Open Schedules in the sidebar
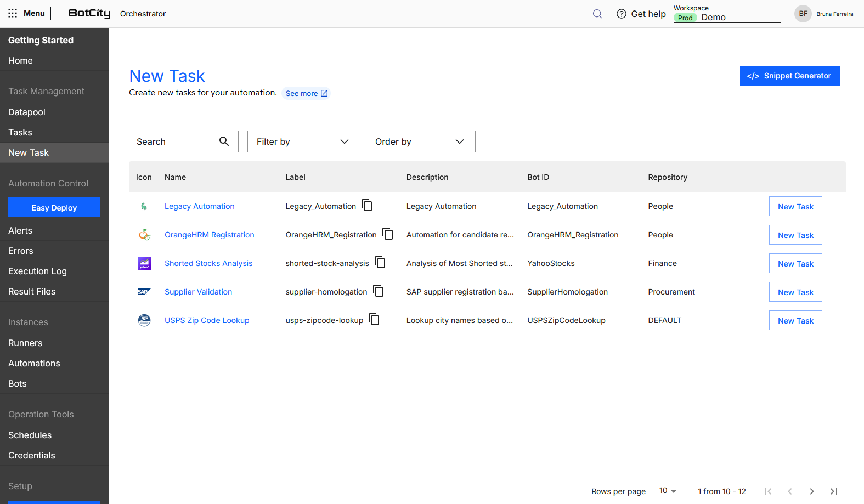This screenshot has width=864, height=504. 54,435
